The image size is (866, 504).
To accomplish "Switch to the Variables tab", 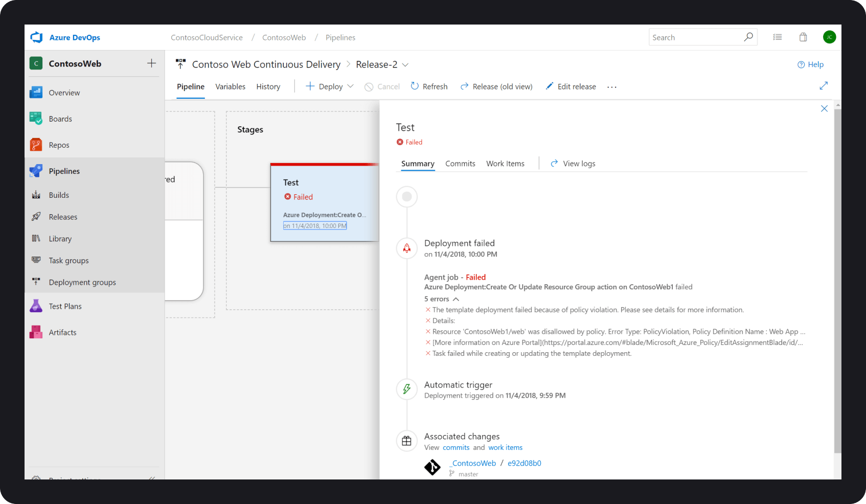I will coord(230,87).
